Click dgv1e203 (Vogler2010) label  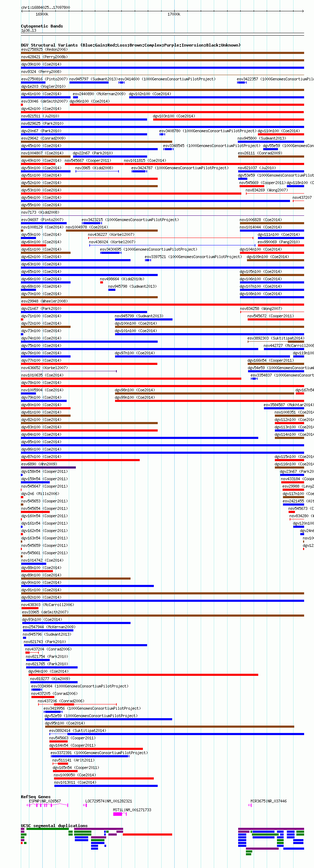[43, 86]
